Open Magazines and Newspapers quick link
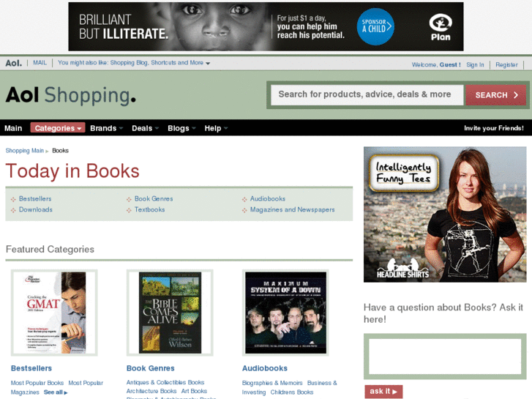 (293, 209)
